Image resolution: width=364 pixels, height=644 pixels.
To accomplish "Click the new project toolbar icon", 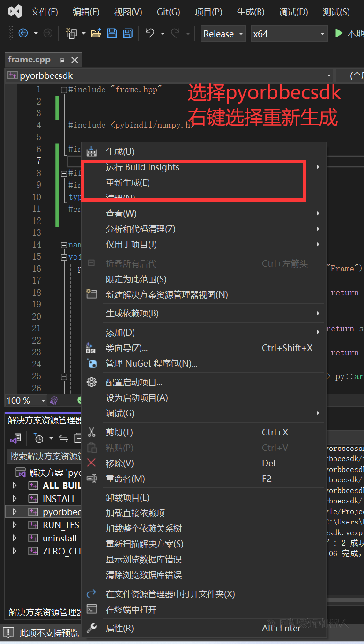I will [x=71, y=33].
